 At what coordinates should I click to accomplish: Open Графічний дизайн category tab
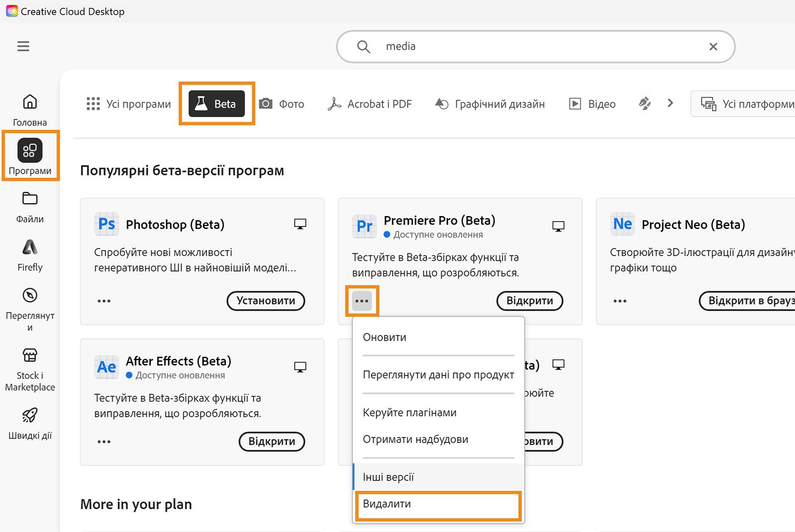(x=490, y=104)
